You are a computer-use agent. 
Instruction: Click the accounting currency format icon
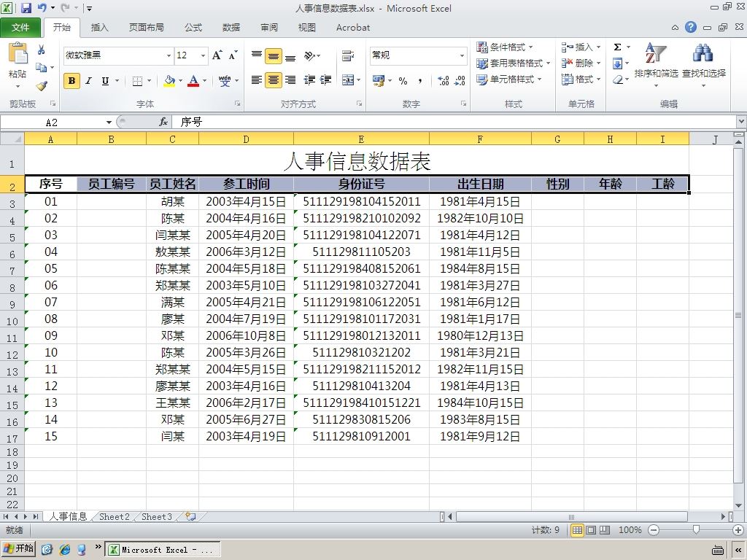click(x=379, y=81)
